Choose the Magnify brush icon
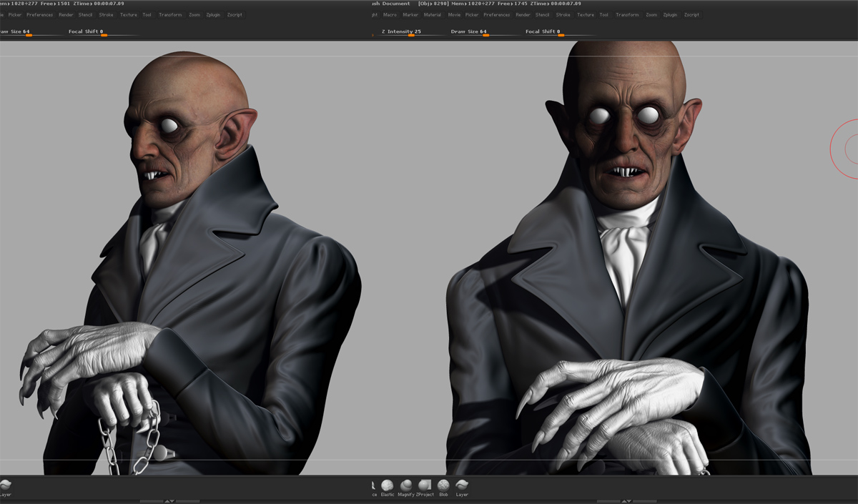Viewport: 858px width, 504px height. click(406, 488)
